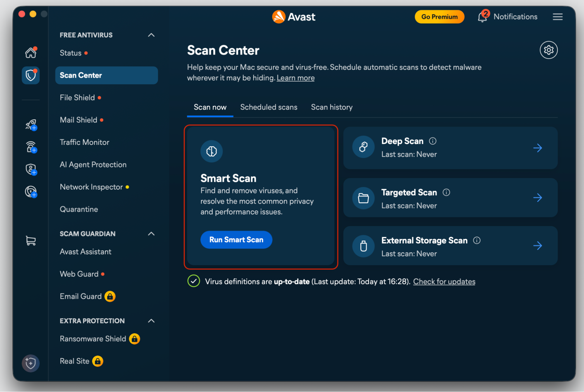Switch to the Scheduled scans tab
This screenshot has width=584, height=392.
point(268,107)
